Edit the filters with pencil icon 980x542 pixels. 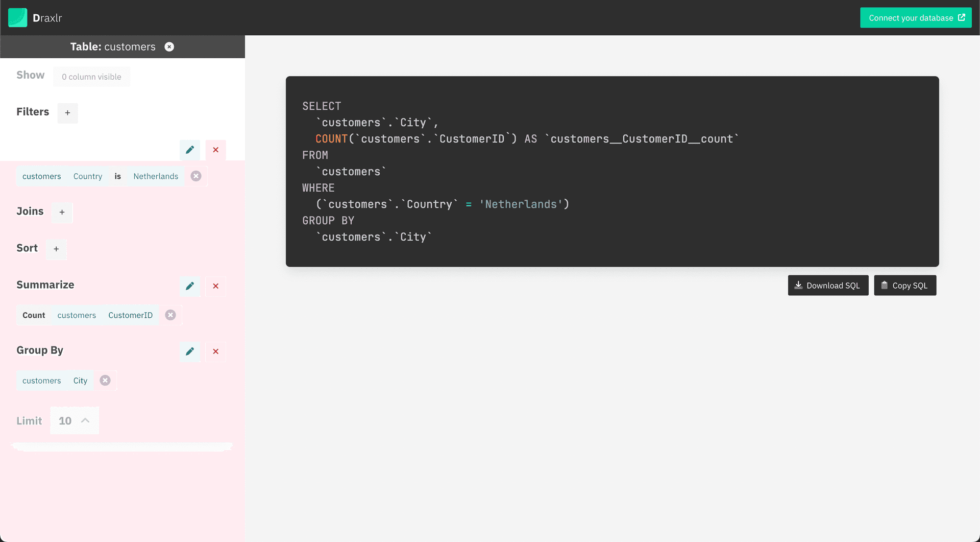click(x=190, y=150)
